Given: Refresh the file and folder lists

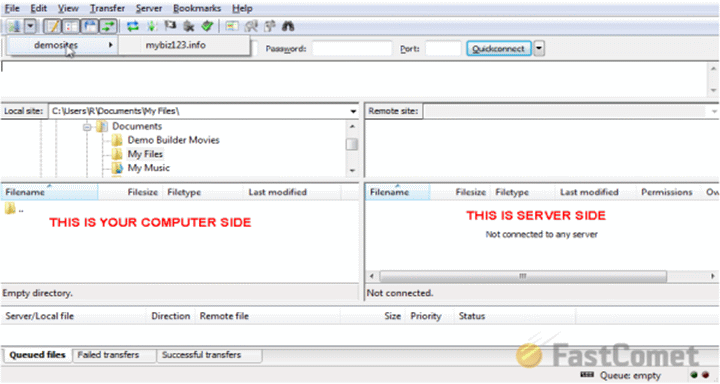Looking at the screenshot, I should [x=133, y=26].
